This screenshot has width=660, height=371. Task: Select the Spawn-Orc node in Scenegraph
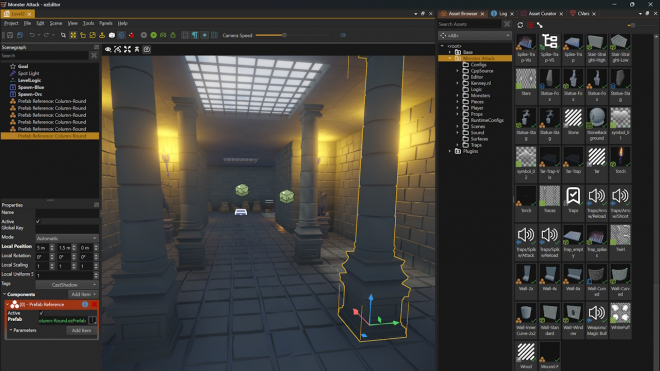[x=30, y=94]
